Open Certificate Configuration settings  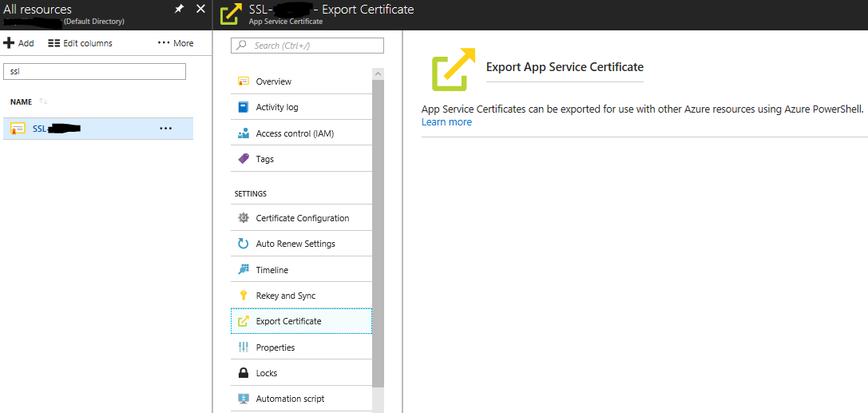pos(301,218)
